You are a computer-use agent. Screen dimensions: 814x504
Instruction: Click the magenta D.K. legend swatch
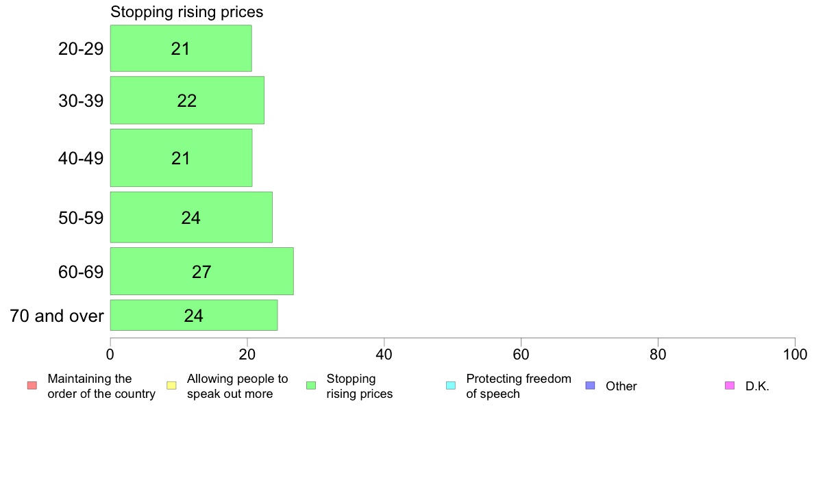[730, 386]
